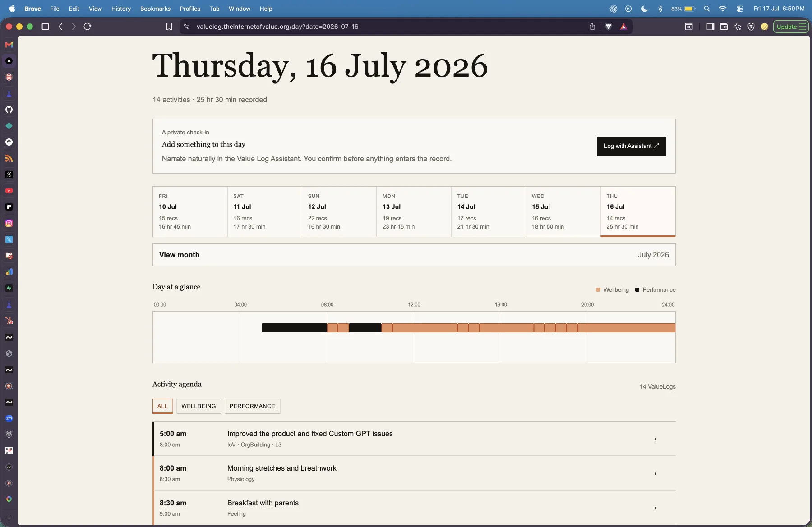The image size is (812, 527).
Task: Open the Zoom sidebar tab
Action: (x=9, y=418)
